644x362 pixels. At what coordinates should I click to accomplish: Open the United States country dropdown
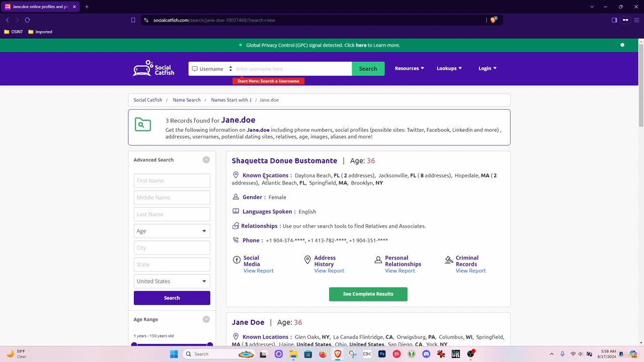[x=172, y=281]
